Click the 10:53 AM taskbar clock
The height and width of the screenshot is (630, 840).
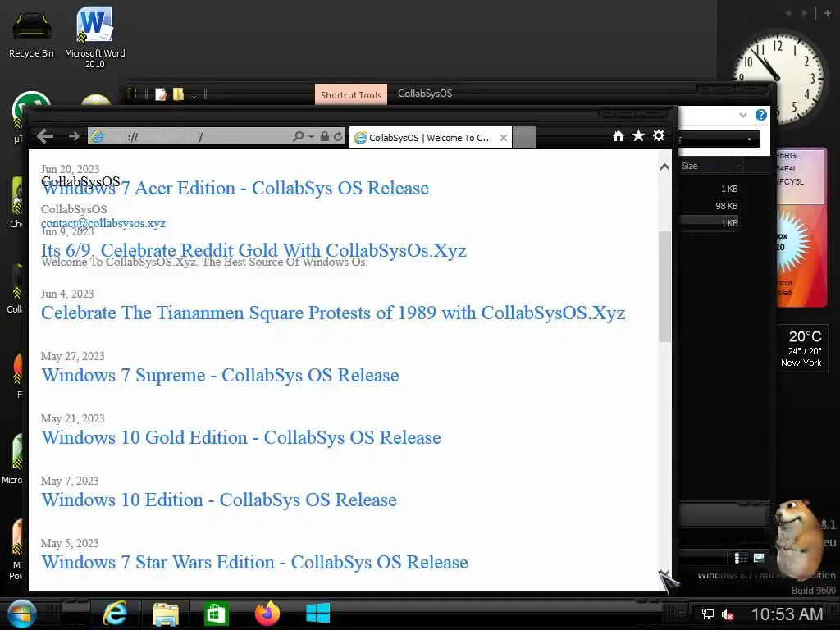[787, 614]
